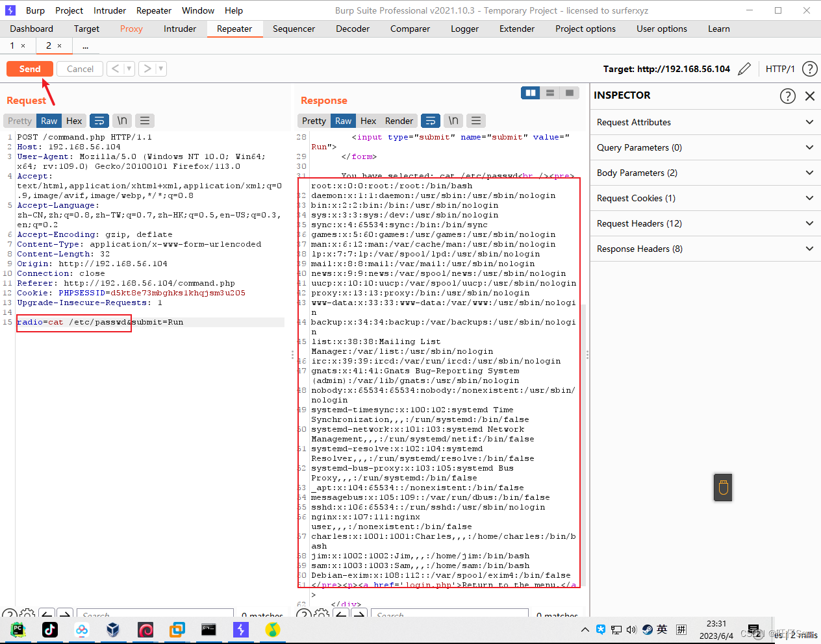821x644 pixels.
Task: Select Repeater sub-tab 1
Action: click(12, 45)
